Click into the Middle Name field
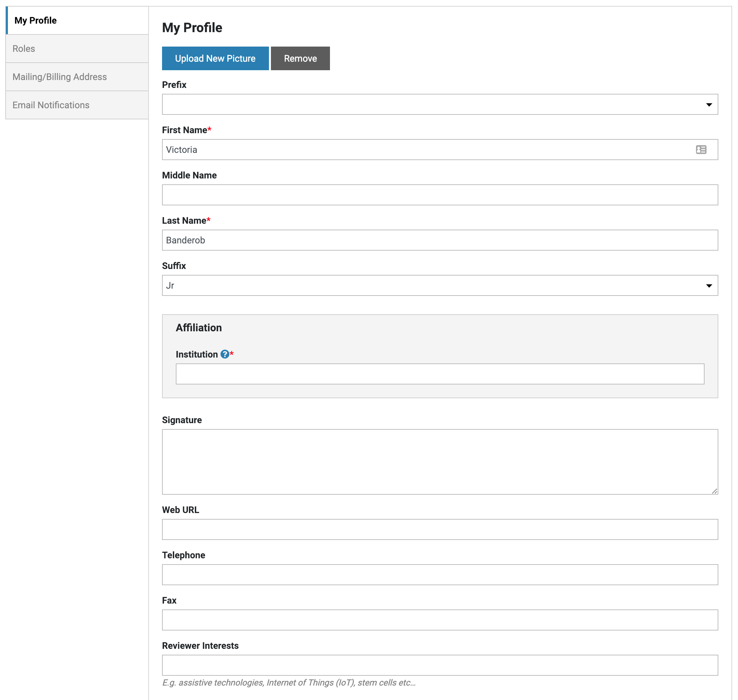Viewport: 738px width, 700px height. pos(440,195)
